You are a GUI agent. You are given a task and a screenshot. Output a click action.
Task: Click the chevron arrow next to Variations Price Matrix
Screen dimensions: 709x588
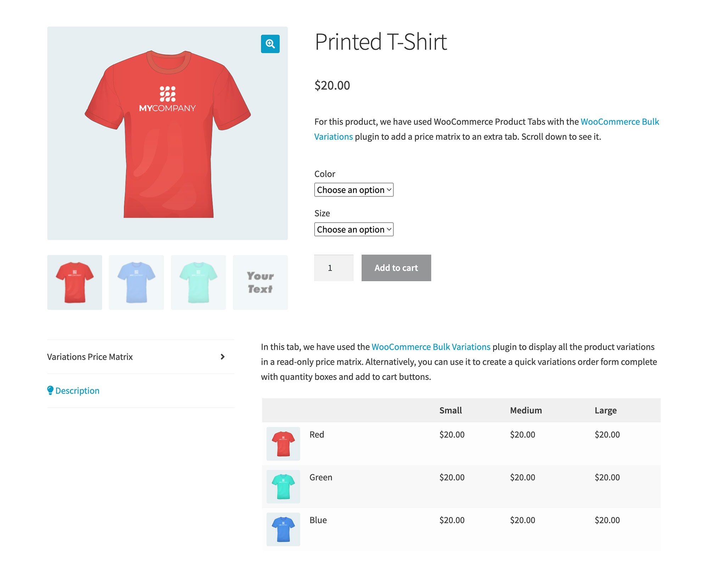[222, 357]
